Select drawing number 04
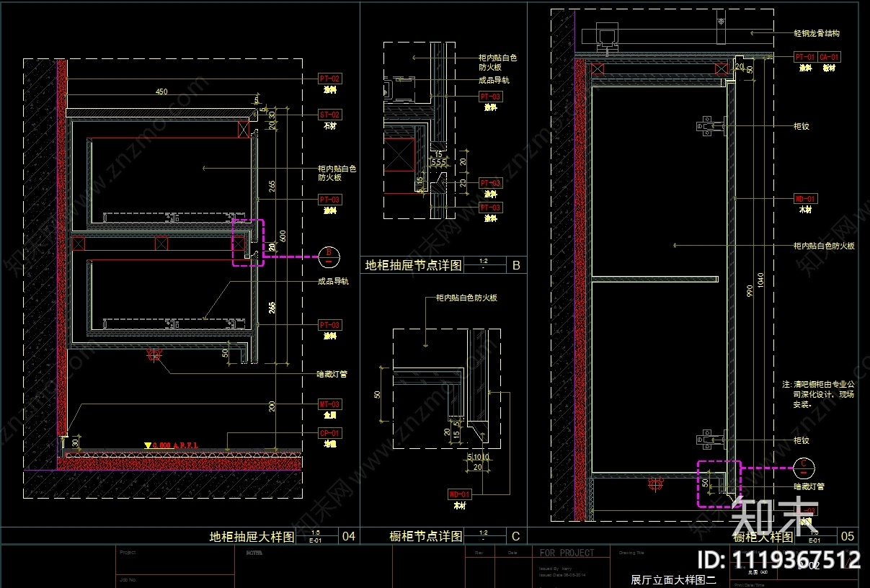This screenshot has height=588, width=870. tap(348, 537)
